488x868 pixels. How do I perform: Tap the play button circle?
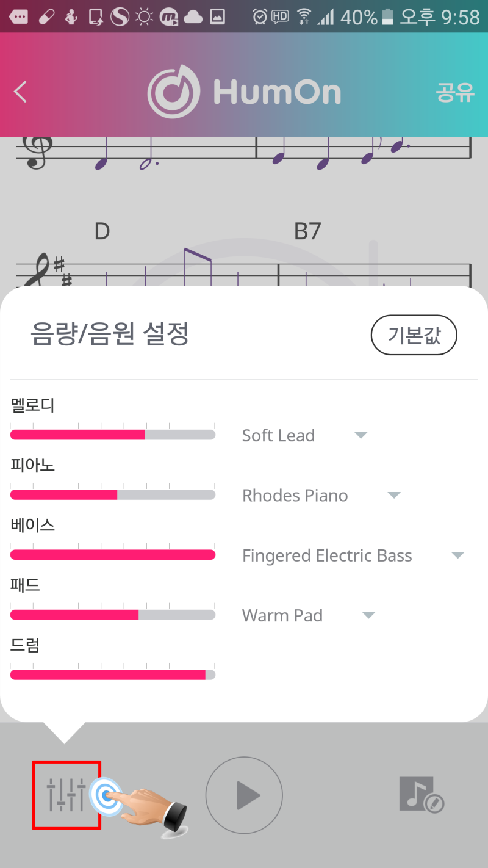pos(244,795)
